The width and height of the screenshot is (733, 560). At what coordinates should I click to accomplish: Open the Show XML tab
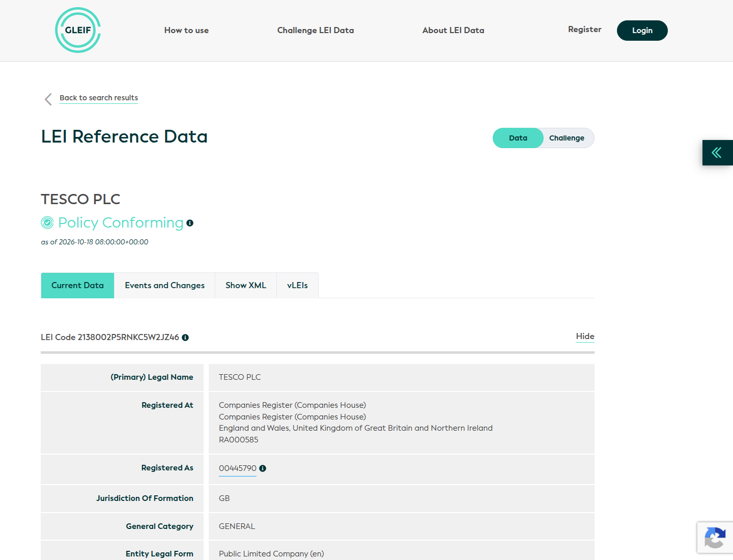(246, 286)
